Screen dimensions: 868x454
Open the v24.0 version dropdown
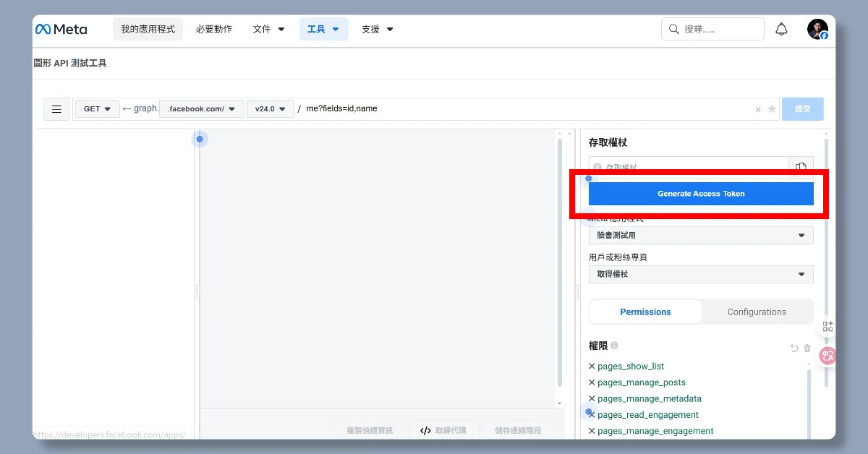click(271, 109)
